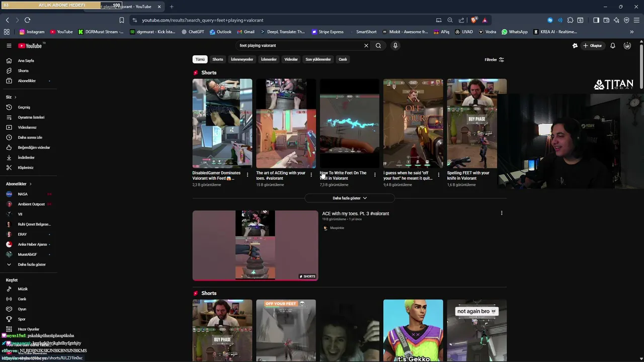Open the account avatar menu

coord(627,46)
